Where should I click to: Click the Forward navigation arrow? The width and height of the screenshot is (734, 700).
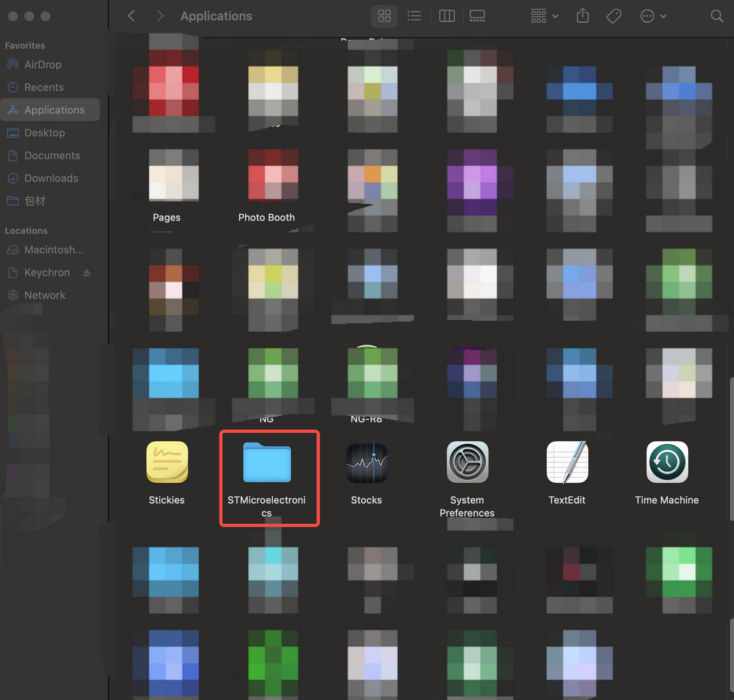pos(160,17)
